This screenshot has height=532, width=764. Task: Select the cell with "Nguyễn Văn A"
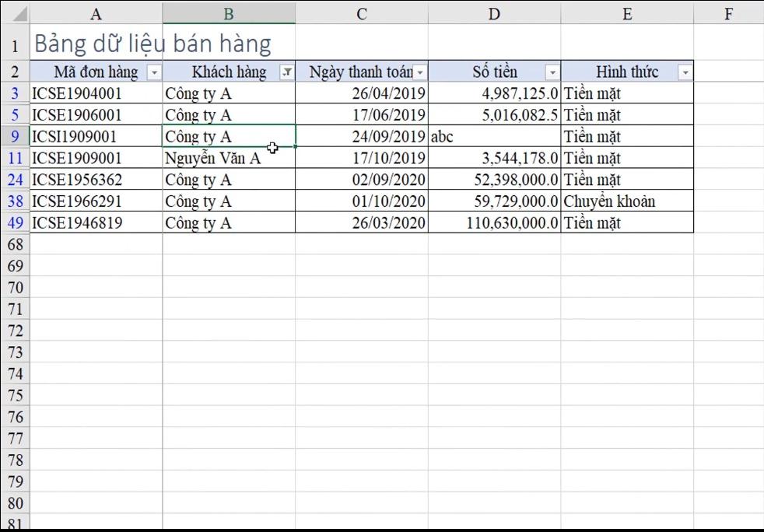(x=227, y=158)
